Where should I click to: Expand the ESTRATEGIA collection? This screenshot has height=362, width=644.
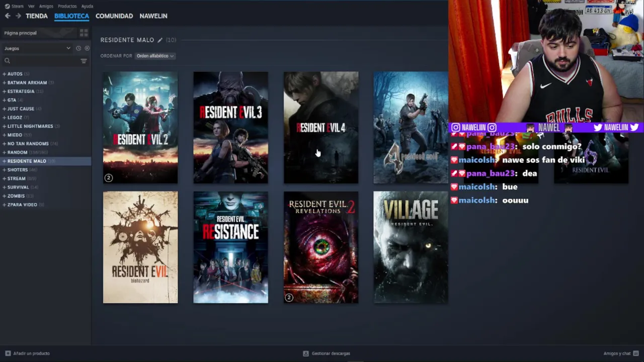pos(4,92)
